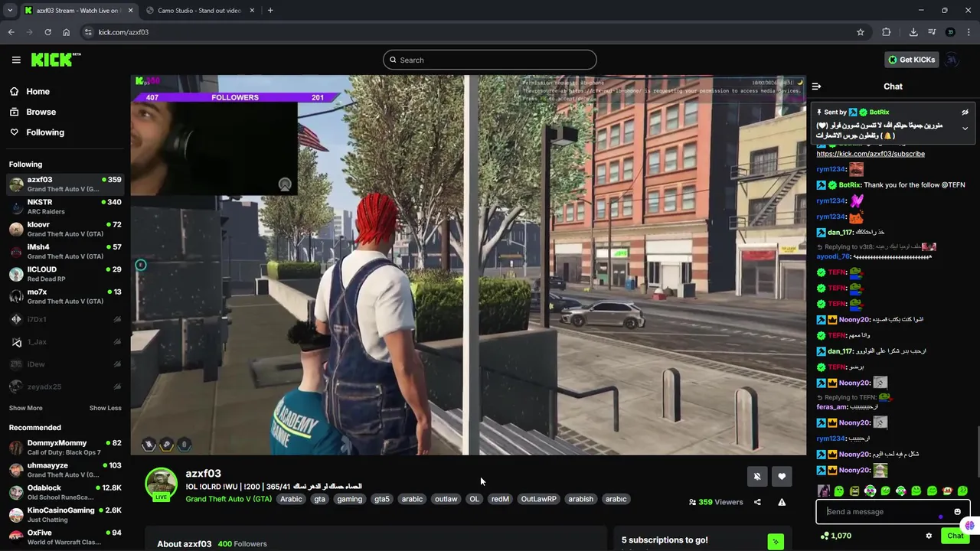Screen dimensions: 980x551
Task: Open uhmaayyze recommended channel
Action: pos(65,470)
